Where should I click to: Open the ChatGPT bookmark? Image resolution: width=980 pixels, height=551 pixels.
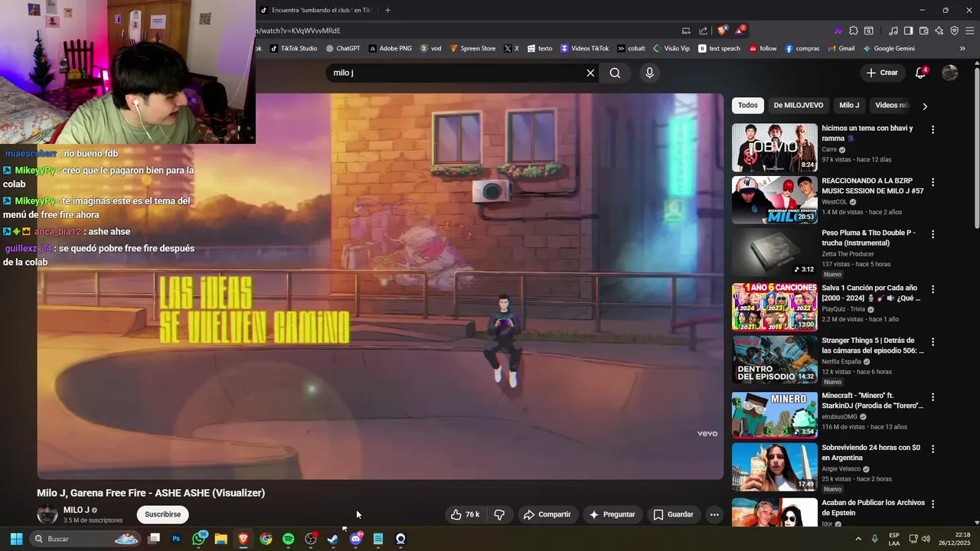pyautogui.click(x=343, y=48)
